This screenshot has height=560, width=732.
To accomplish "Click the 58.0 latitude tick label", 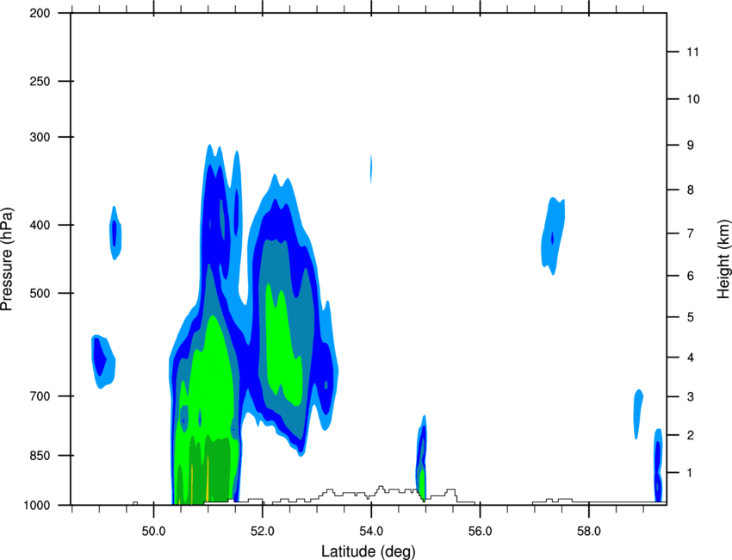I will (x=589, y=532).
